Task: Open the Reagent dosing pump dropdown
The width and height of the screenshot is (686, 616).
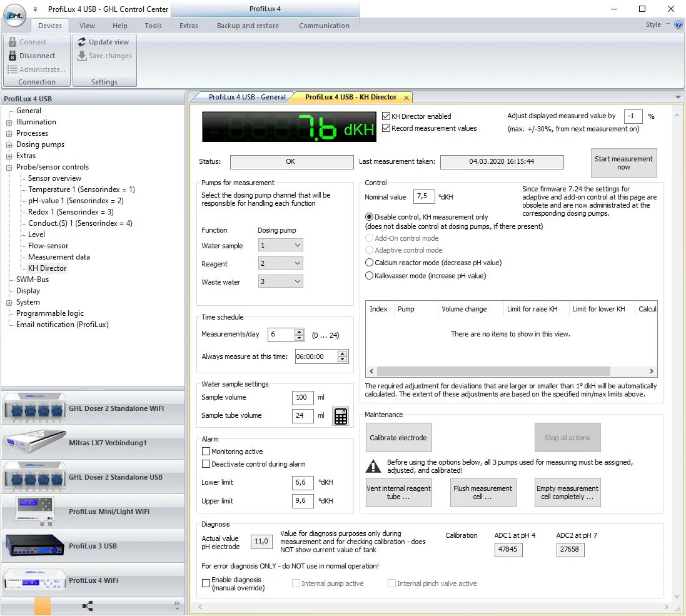Action: pos(280,263)
